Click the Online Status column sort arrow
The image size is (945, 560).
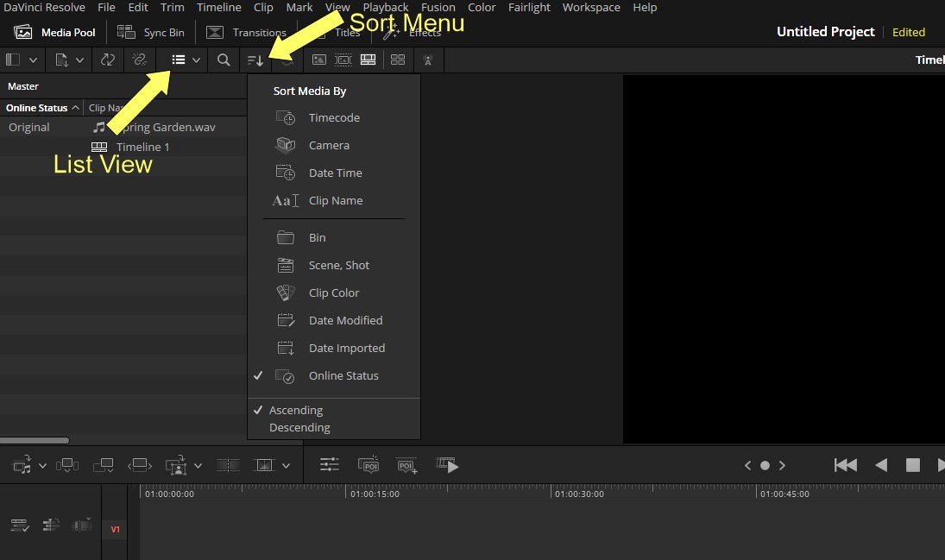[75, 108]
